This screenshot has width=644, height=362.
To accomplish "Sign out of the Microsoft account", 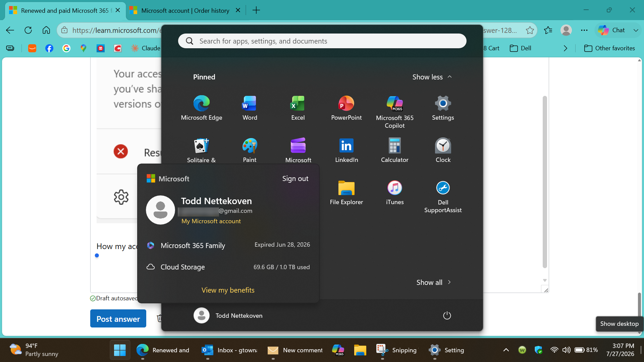I will (295, 179).
